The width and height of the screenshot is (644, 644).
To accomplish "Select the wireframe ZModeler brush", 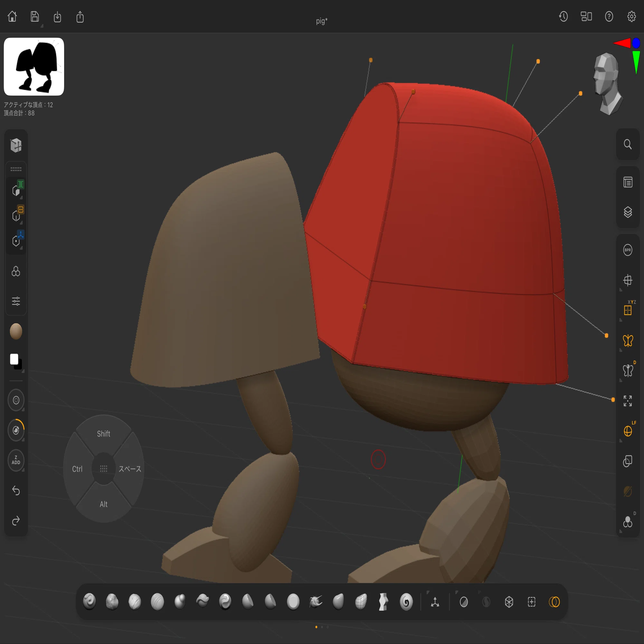I will [x=361, y=602].
